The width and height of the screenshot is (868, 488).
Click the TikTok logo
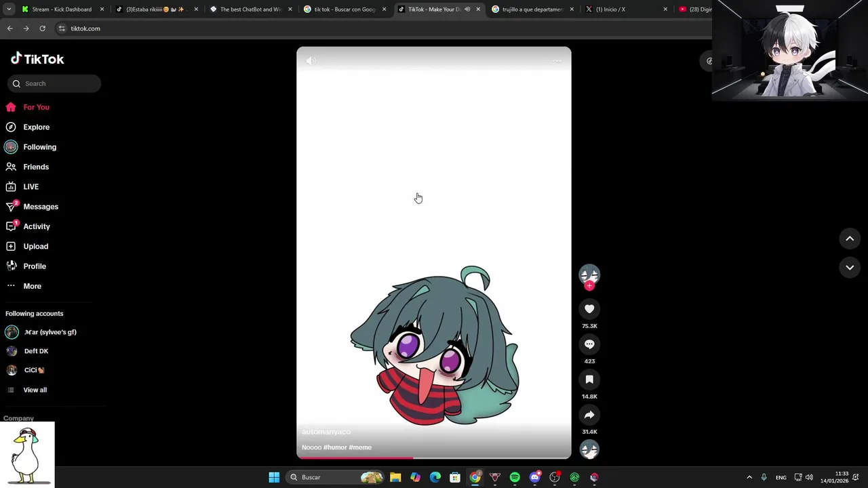tap(37, 59)
